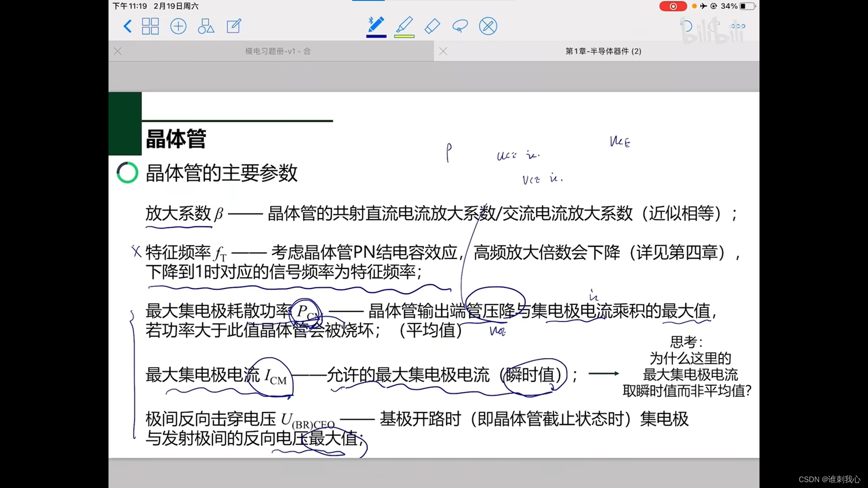The image size is (868, 488).
Task: Tap the back arrow button
Action: pyautogui.click(x=127, y=26)
